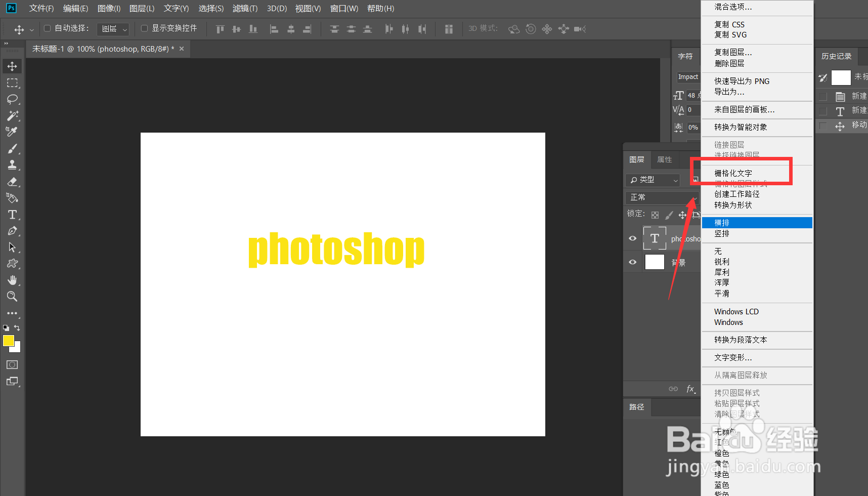Toggle Quick Mask mode
This screenshot has width=868, height=496.
tap(12, 364)
